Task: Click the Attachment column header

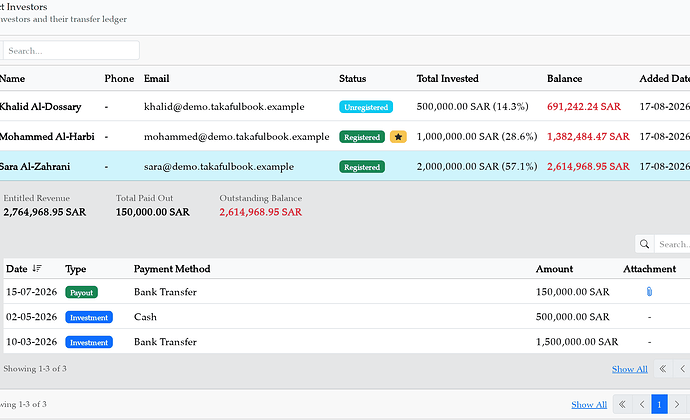Action: [650, 269]
